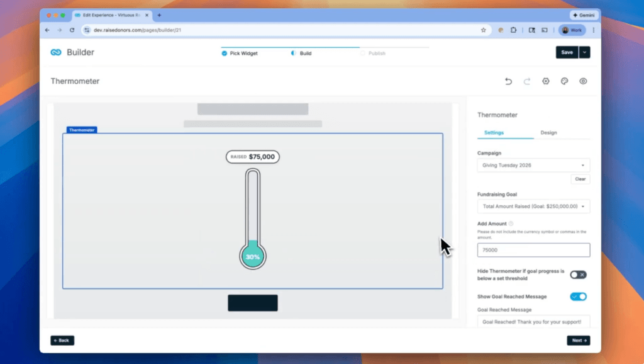Open the theme palette icon
The width and height of the screenshot is (644, 364).
(x=564, y=81)
